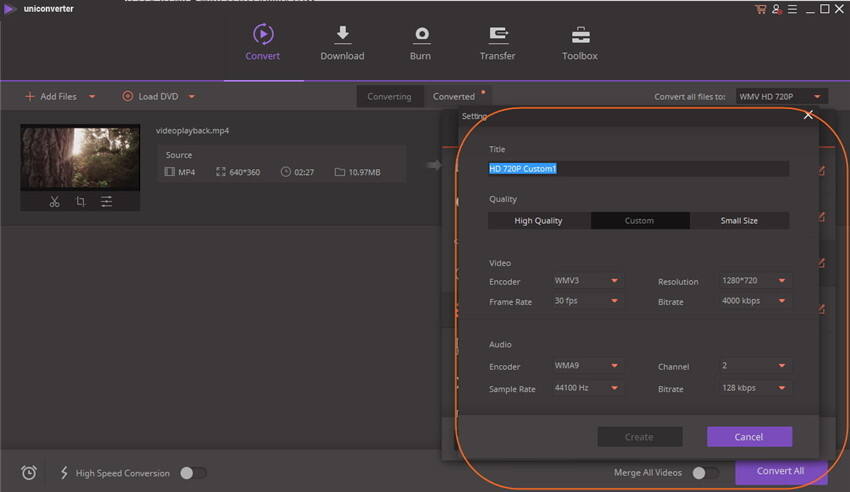Viewport: 850px width, 492px height.
Task: Click the 10.97MB file size text
Action: click(x=364, y=172)
